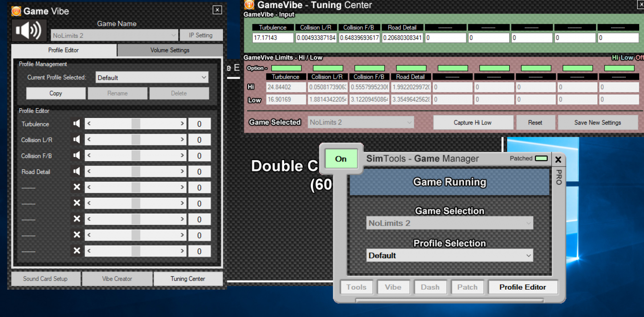
Task: Increase Road Detail with right slider arrow
Action: pyautogui.click(x=182, y=171)
